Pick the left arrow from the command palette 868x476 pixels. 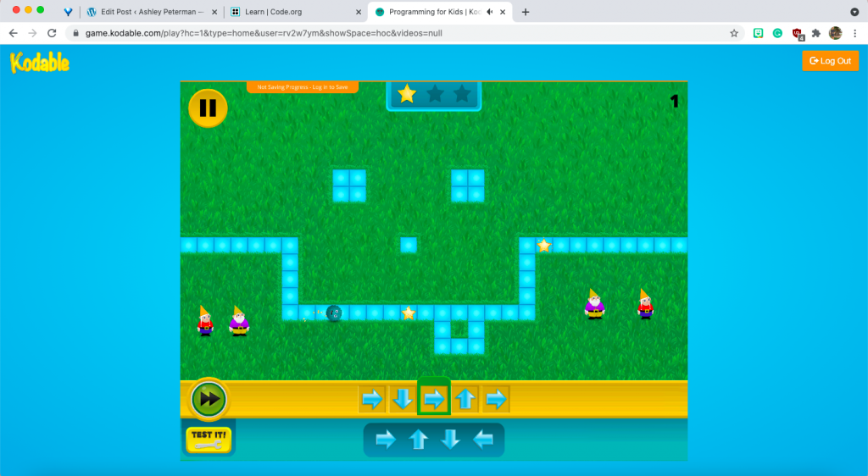click(x=482, y=440)
